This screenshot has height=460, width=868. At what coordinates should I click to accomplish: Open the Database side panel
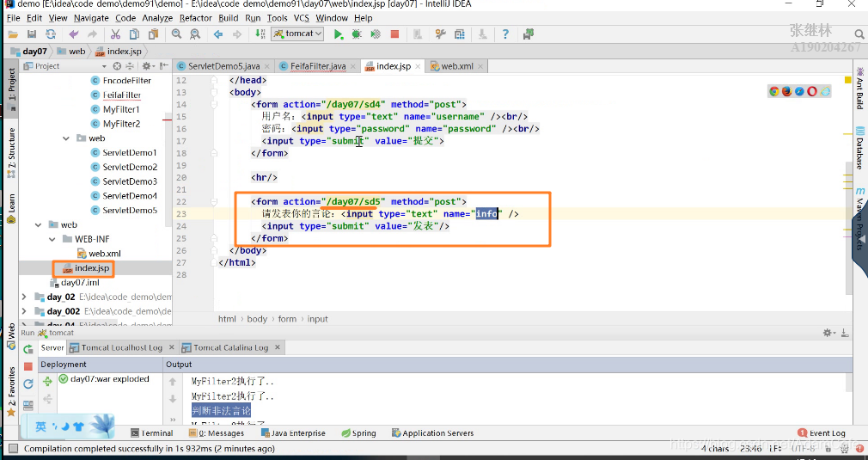pos(859,149)
